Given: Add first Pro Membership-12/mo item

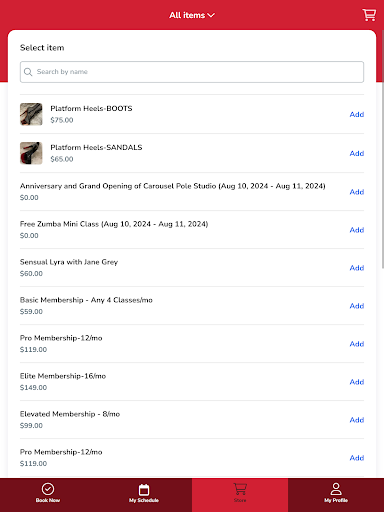Looking at the screenshot, I should click(x=357, y=344).
